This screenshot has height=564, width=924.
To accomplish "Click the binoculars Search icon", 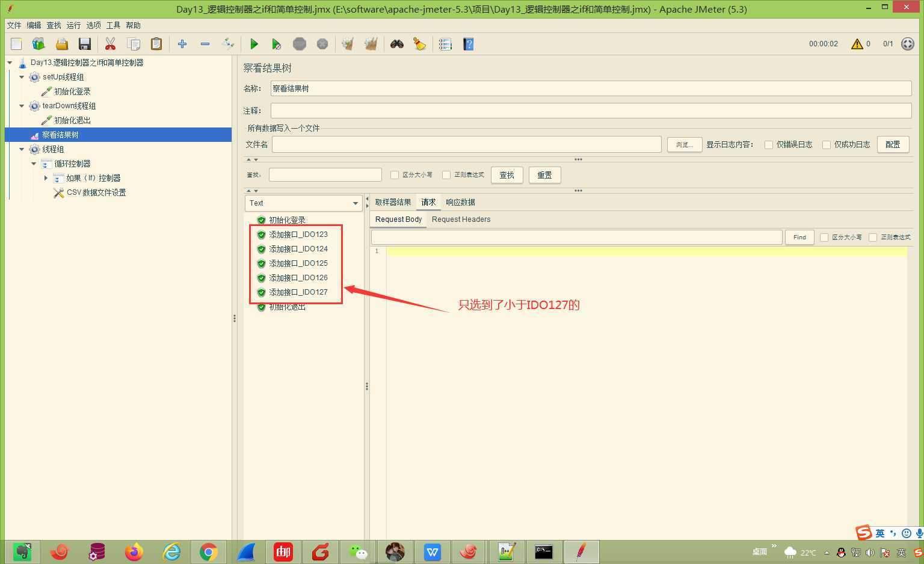I will tap(396, 44).
